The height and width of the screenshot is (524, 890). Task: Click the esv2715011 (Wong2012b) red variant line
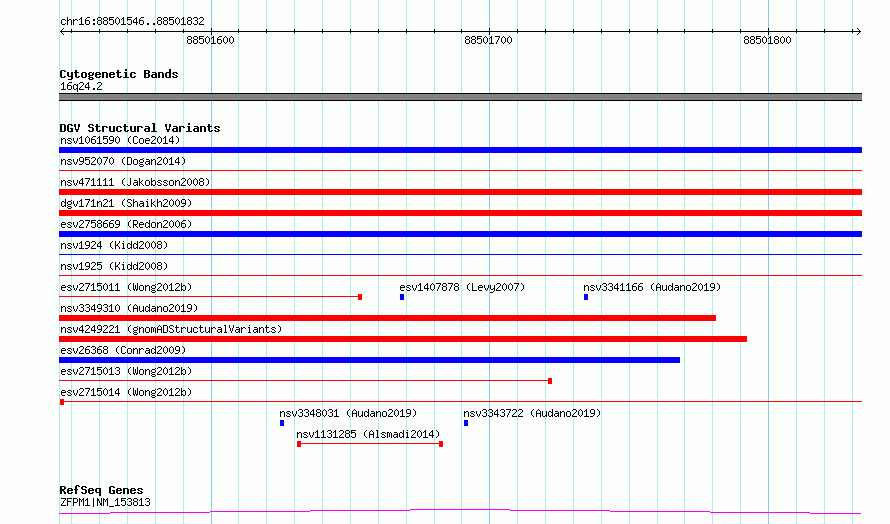click(x=210, y=296)
